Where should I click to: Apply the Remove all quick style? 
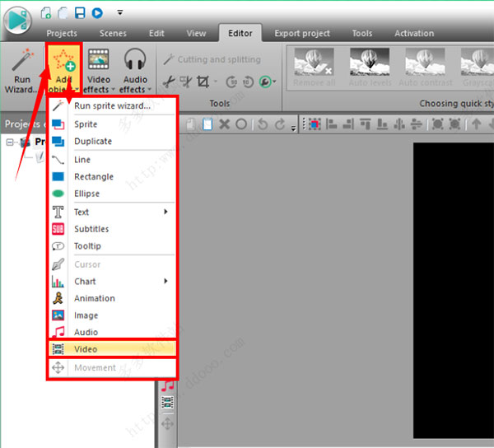click(x=315, y=68)
